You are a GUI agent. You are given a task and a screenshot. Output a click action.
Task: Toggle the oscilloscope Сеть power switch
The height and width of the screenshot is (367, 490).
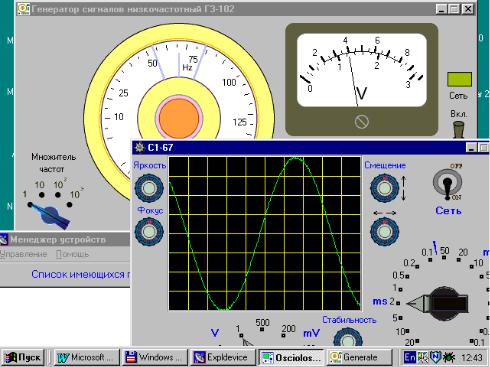click(x=448, y=185)
